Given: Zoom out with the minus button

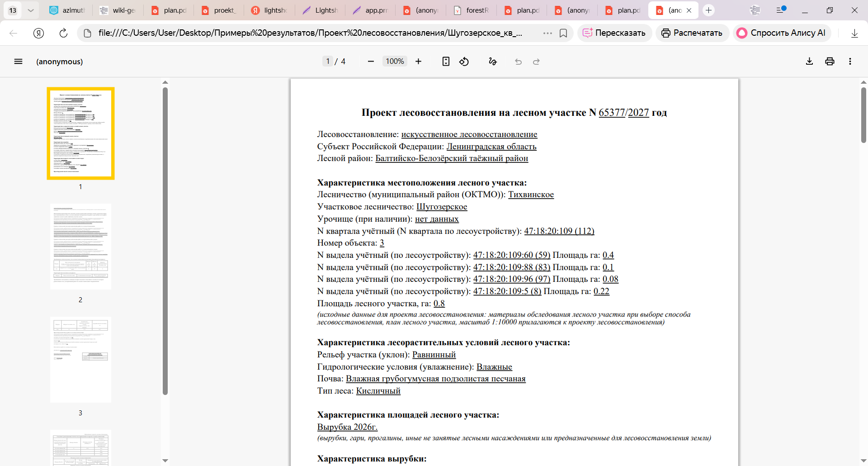Looking at the screenshot, I should (371, 62).
